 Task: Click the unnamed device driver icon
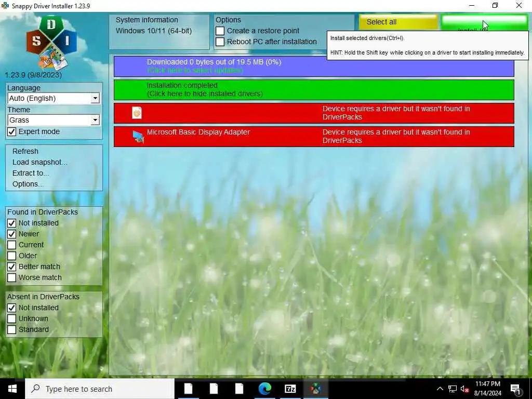[137, 113]
